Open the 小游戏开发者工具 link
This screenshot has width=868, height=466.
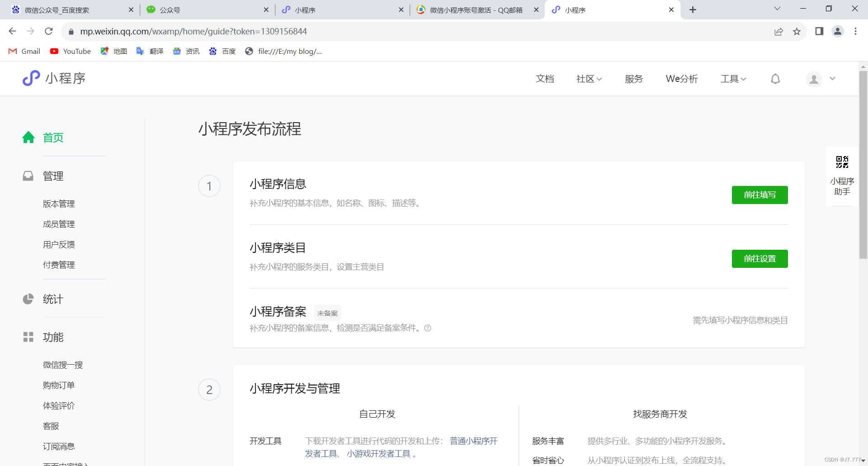pyautogui.click(x=378, y=454)
